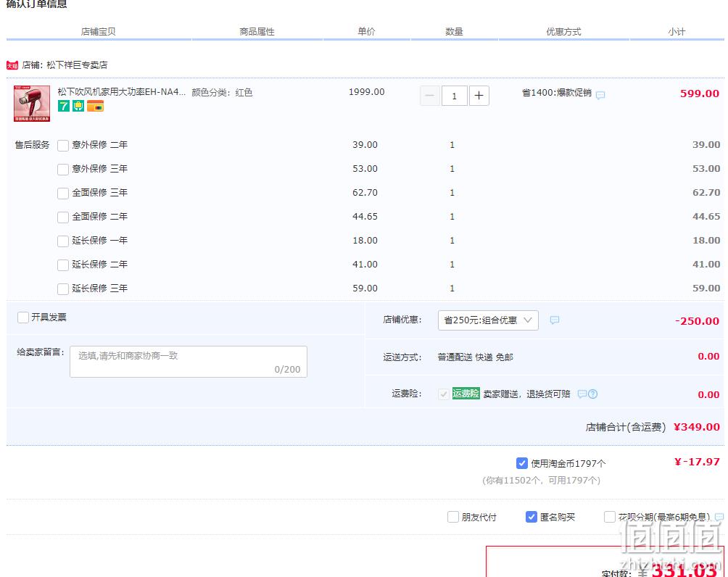Decrease quantity with the minus button

tap(429, 96)
